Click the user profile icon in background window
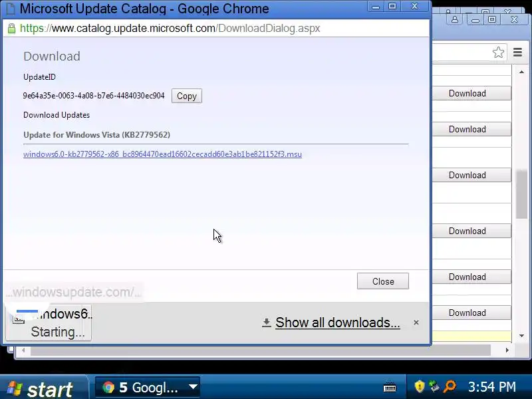This screenshot has height=399, width=532. 455,19
